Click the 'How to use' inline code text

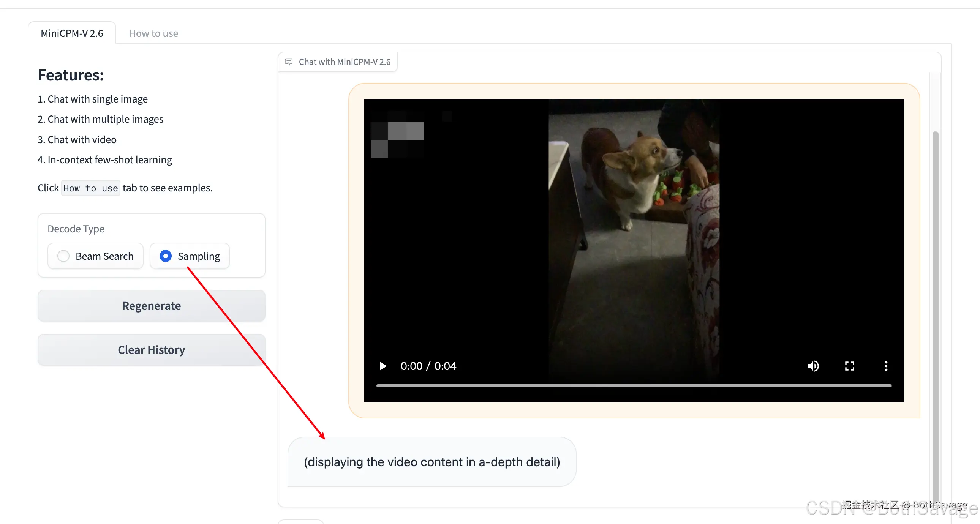coord(90,188)
